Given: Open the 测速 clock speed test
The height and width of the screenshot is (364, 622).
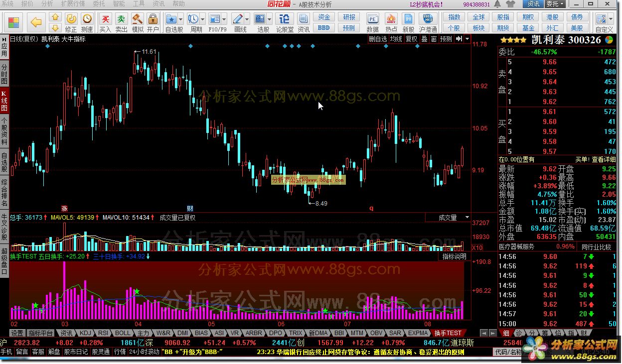Looking at the screenshot, I should (x=87, y=19).
